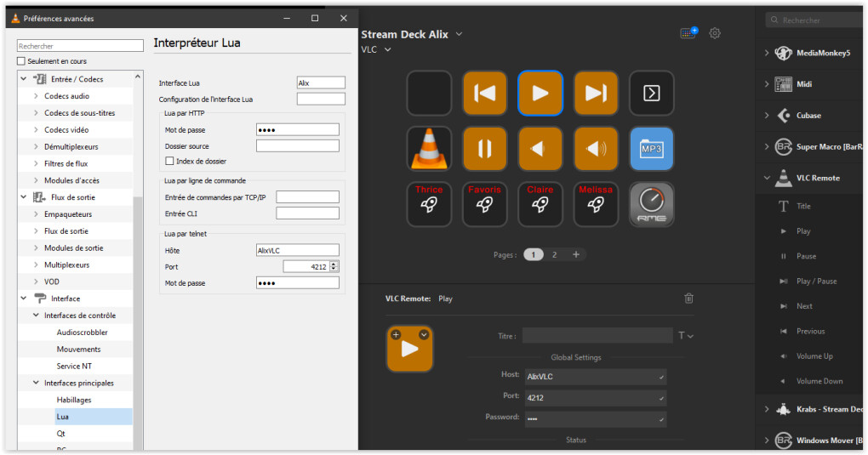Expand the Midi plugin category

(x=767, y=84)
